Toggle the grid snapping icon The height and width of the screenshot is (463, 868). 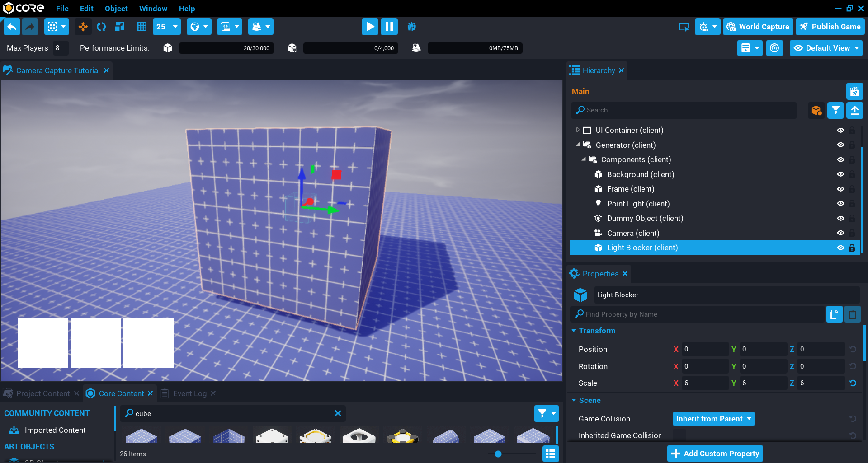(x=142, y=27)
